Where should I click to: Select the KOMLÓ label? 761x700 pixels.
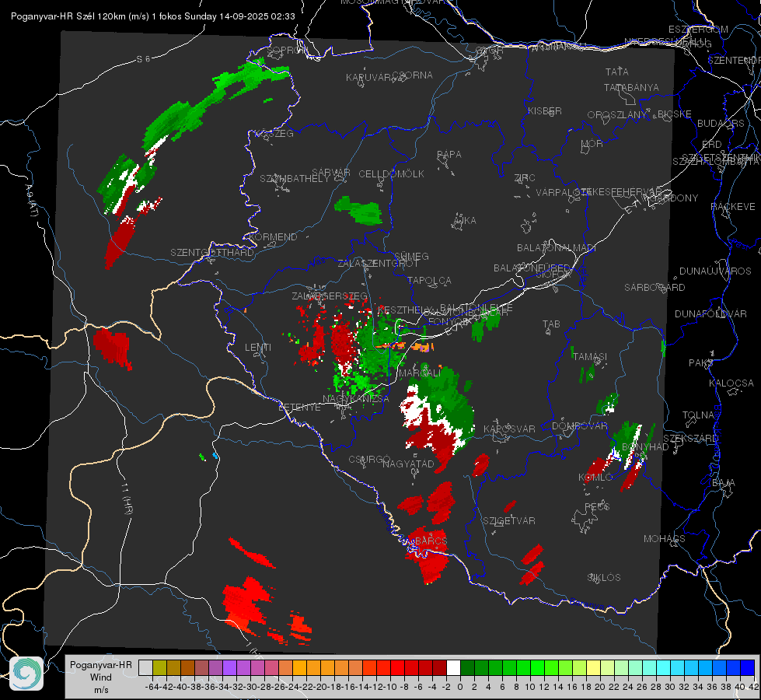pos(595,478)
